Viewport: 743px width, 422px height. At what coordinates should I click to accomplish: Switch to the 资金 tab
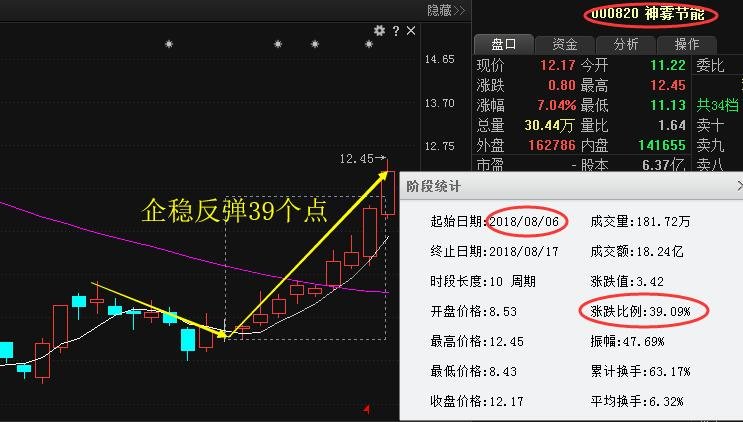coord(565,44)
